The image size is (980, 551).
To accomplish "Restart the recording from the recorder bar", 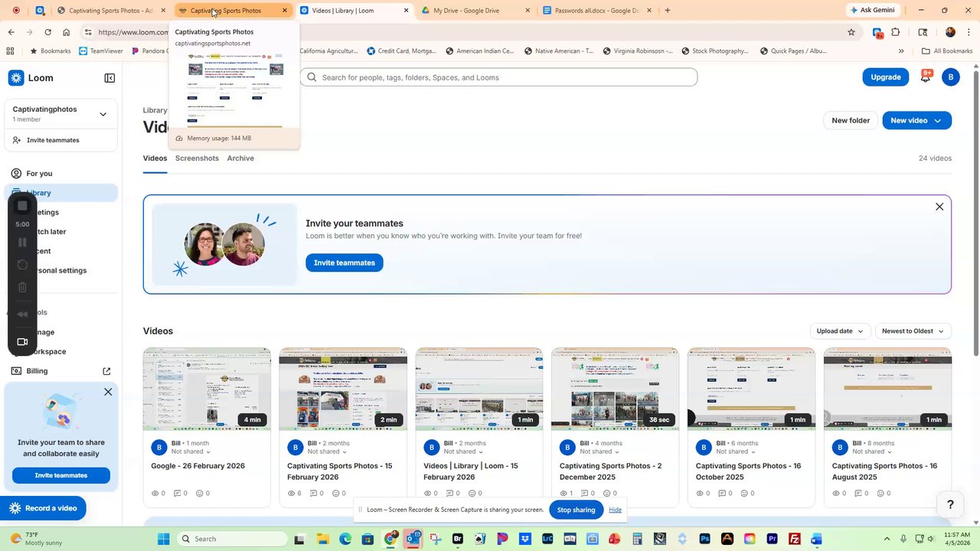I will (22, 265).
